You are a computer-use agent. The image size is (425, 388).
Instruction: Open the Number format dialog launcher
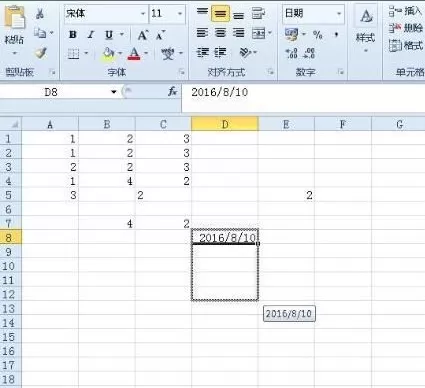(x=341, y=72)
